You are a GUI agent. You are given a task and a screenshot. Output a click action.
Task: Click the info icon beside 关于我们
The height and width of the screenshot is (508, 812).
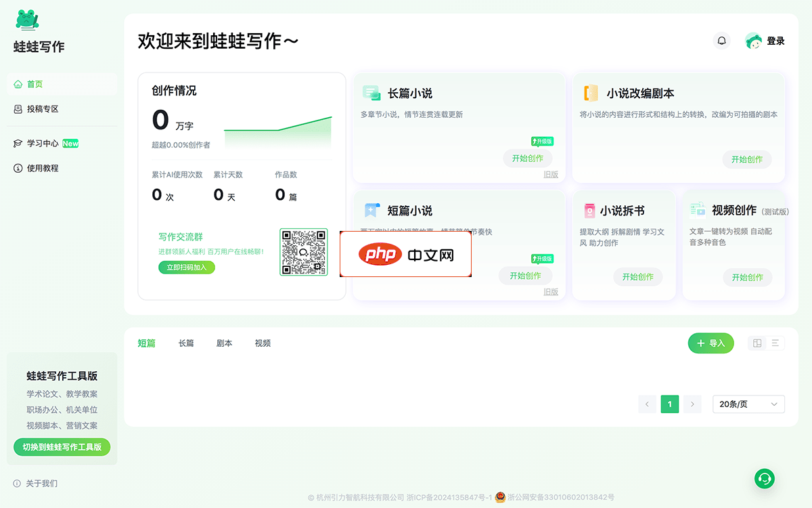(17, 484)
